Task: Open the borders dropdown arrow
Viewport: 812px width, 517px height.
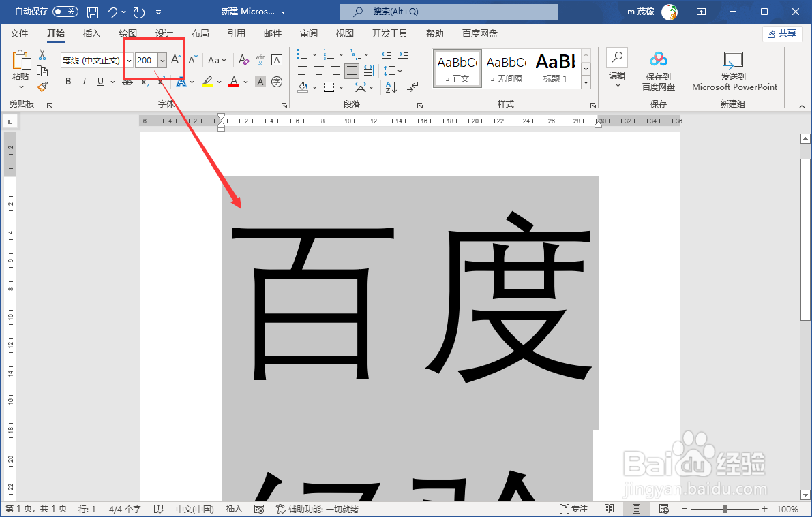Action: click(342, 87)
